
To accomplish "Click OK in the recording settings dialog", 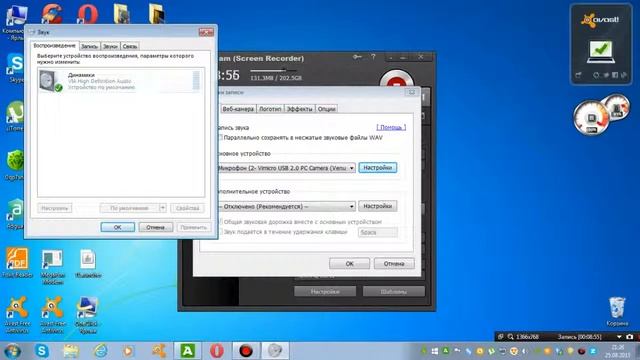I will pyautogui.click(x=349, y=264).
